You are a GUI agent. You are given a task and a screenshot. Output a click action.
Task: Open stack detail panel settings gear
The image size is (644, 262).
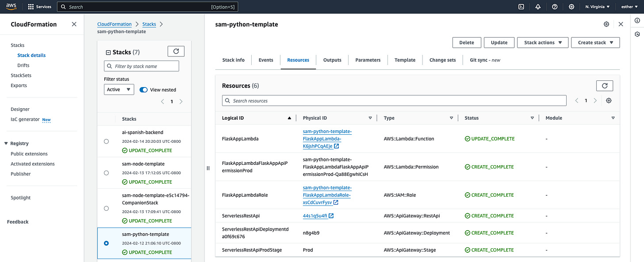606,24
